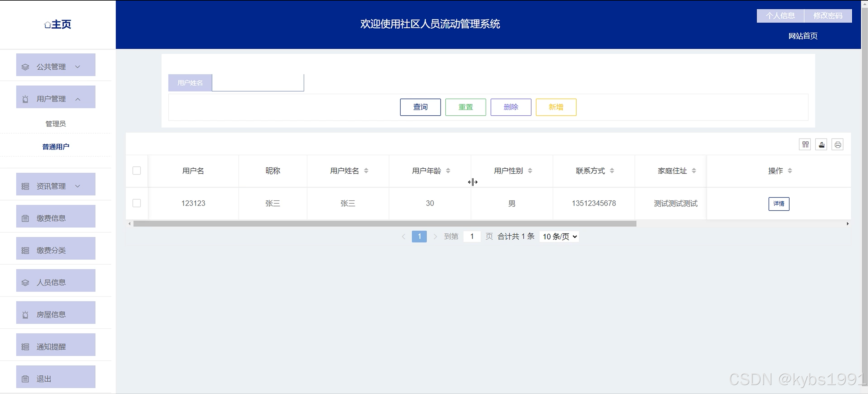Screen dimensions: 868x394
Task: Check the row checkbox for user 123123
Action: 137,203
